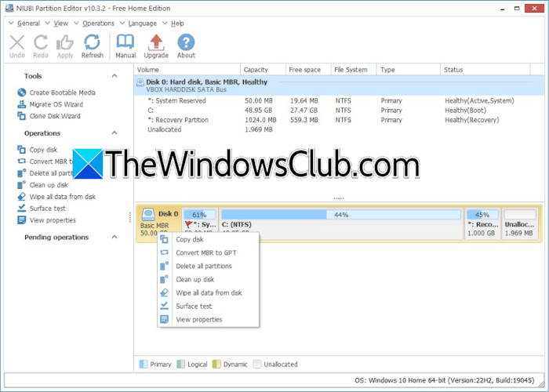
Task: Choose Clean up disk in context menu
Action: point(209,279)
